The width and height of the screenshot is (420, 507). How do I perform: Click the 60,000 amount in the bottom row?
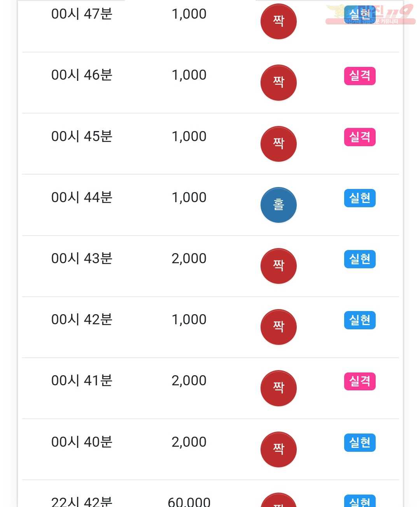click(189, 502)
